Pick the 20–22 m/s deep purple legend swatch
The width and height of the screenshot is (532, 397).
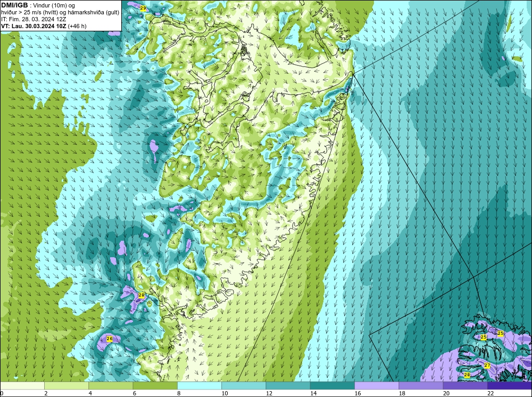pos(465,385)
